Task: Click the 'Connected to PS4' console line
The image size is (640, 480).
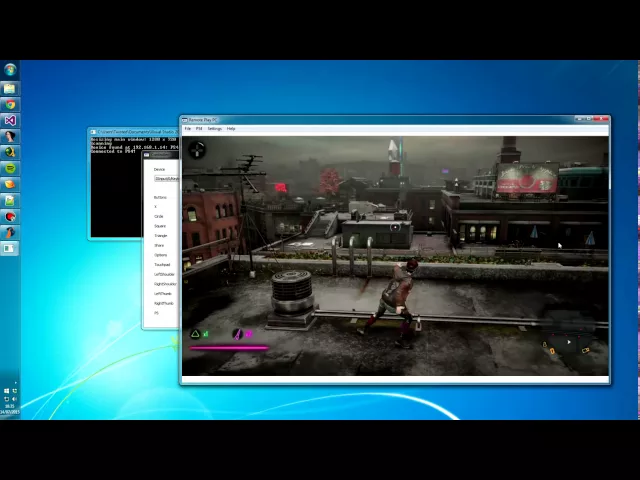Action: [113, 151]
